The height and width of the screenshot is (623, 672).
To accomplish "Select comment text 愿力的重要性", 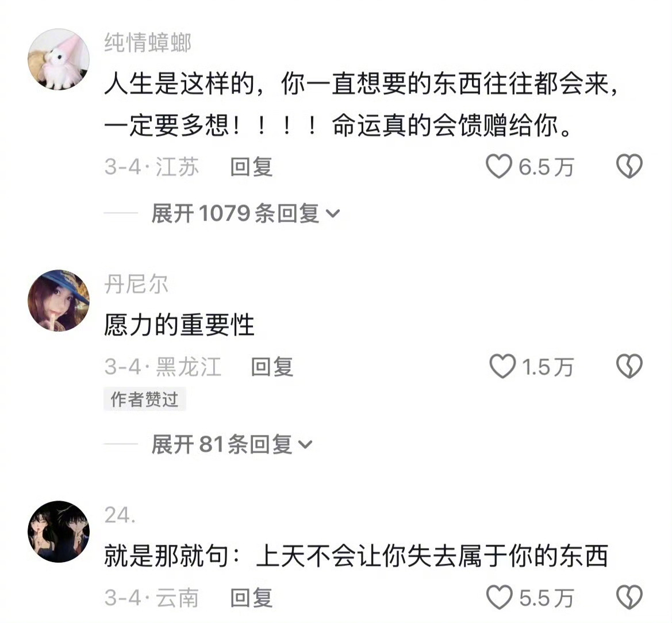I will coord(179,325).
